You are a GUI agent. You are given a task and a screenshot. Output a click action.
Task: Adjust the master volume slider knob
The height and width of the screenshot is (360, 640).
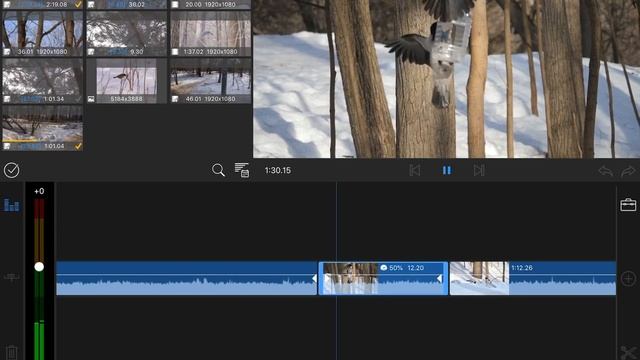coord(39,267)
